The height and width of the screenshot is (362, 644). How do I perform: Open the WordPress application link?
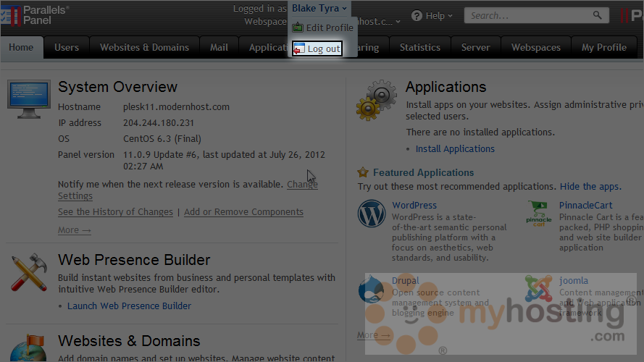[414, 205]
